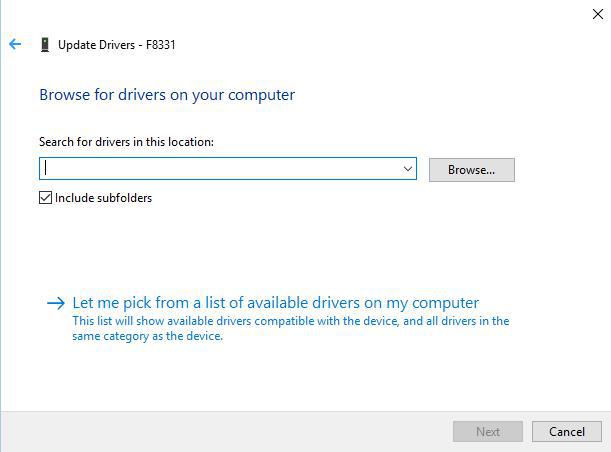Click the Include subfolders label text
This screenshot has height=452, width=611.
pos(103,198)
